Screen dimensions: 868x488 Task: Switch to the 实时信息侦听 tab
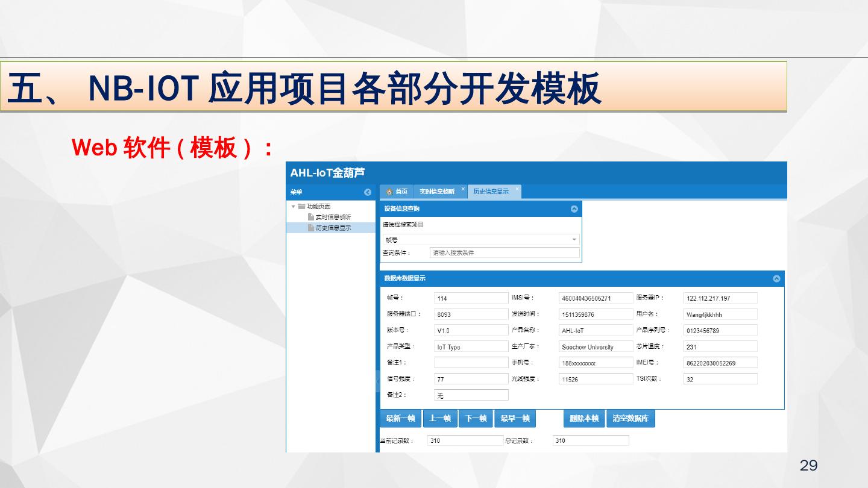coord(441,192)
